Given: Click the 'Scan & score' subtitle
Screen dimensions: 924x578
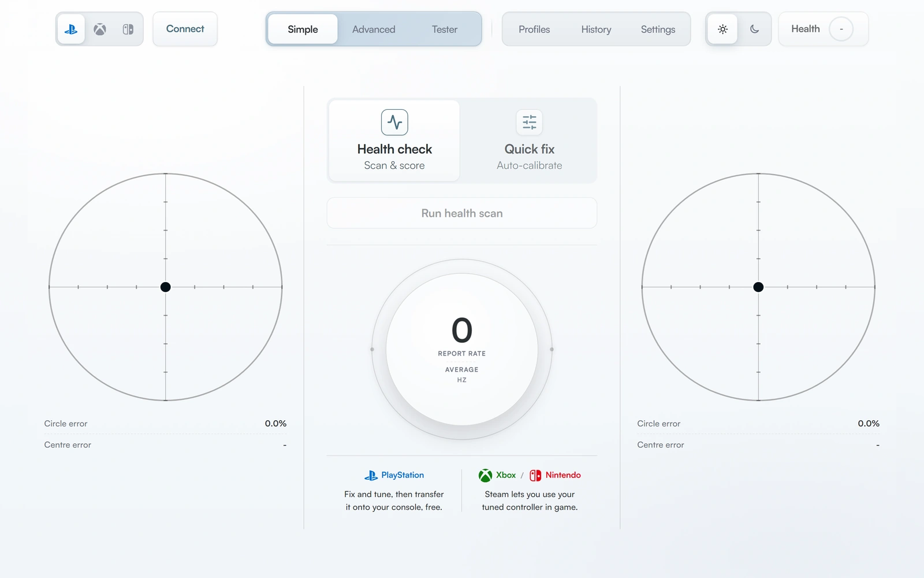Looking at the screenshot, I should click(394, 165).
